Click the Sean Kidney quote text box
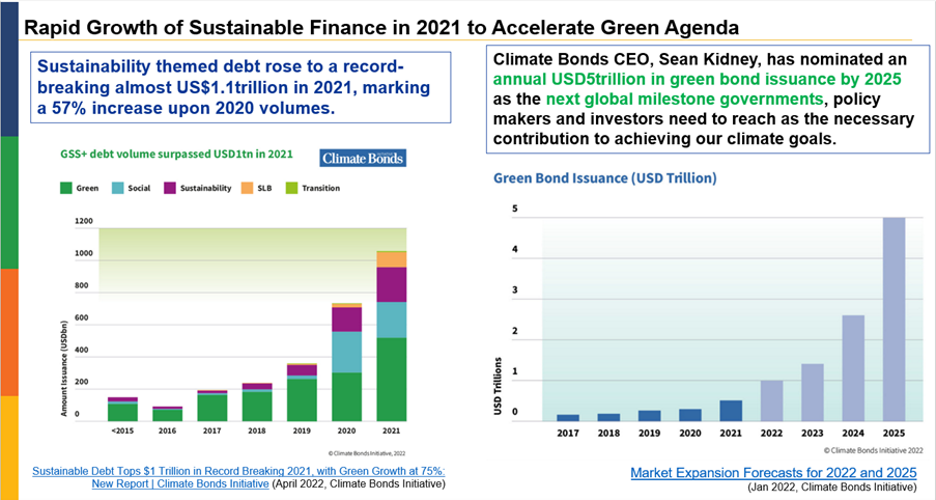The height and width of the screenshot is (500, 936). 707,99
